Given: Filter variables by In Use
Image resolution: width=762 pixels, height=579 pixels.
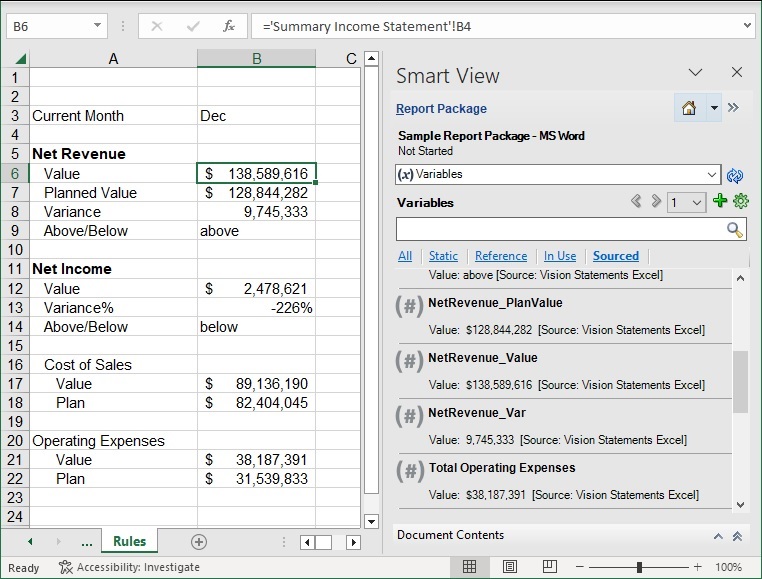Looking at the screenshot, I should tap(560, 256).
